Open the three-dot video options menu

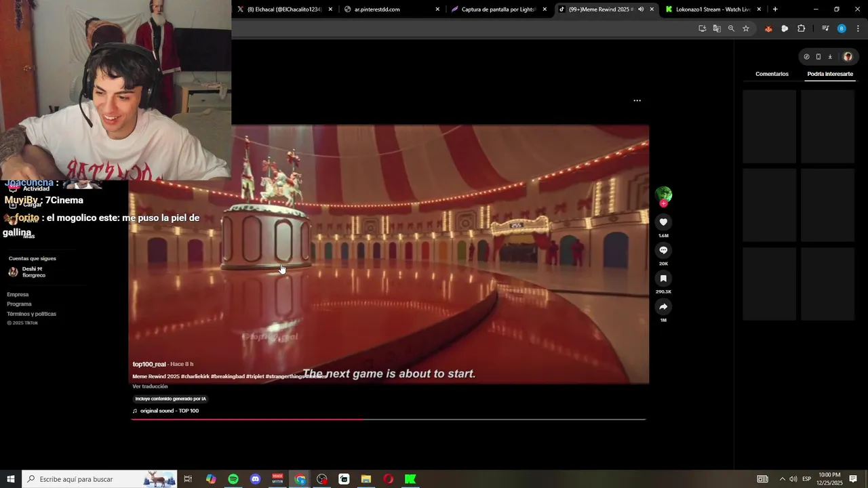click(637, 100)
